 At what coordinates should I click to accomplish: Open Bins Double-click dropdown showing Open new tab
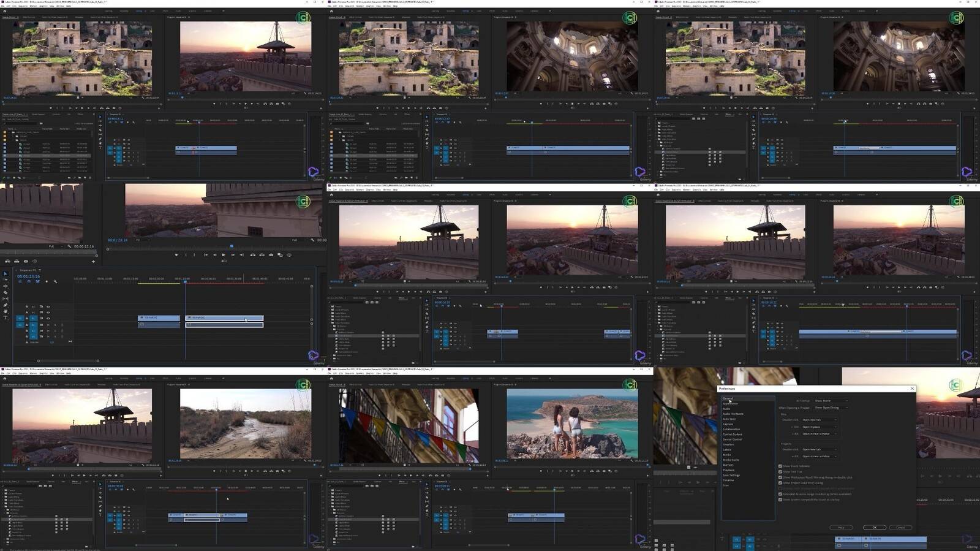pyautogui.click(x=819, y=420)
